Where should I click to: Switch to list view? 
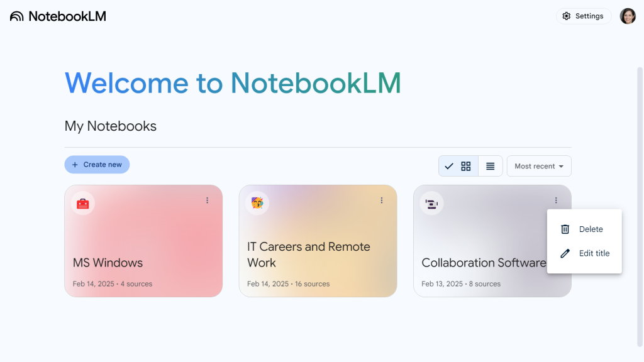pos(491,166)
